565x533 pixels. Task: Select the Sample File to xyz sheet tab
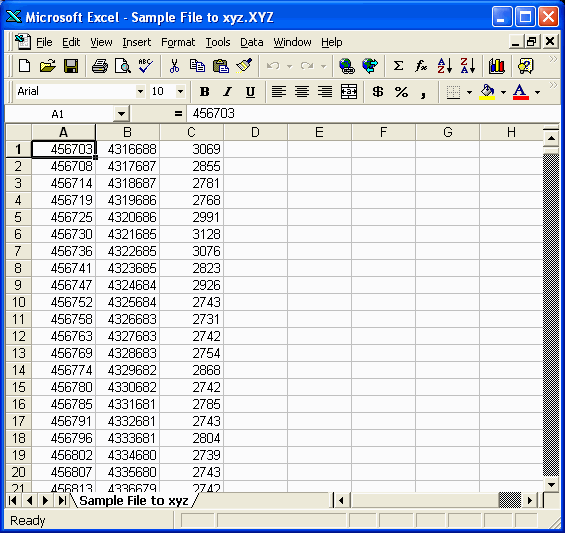coord(134,501)
